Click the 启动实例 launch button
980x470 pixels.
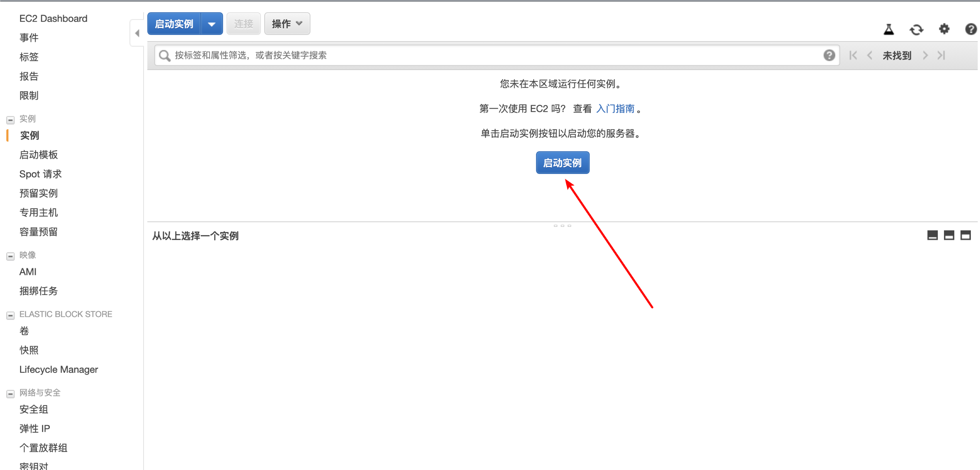click(561, 162)
